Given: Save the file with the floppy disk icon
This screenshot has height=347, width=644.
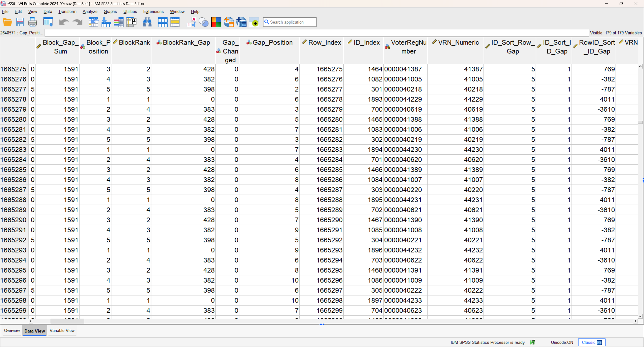Looking at the screenshot, I should click(20, 22).
